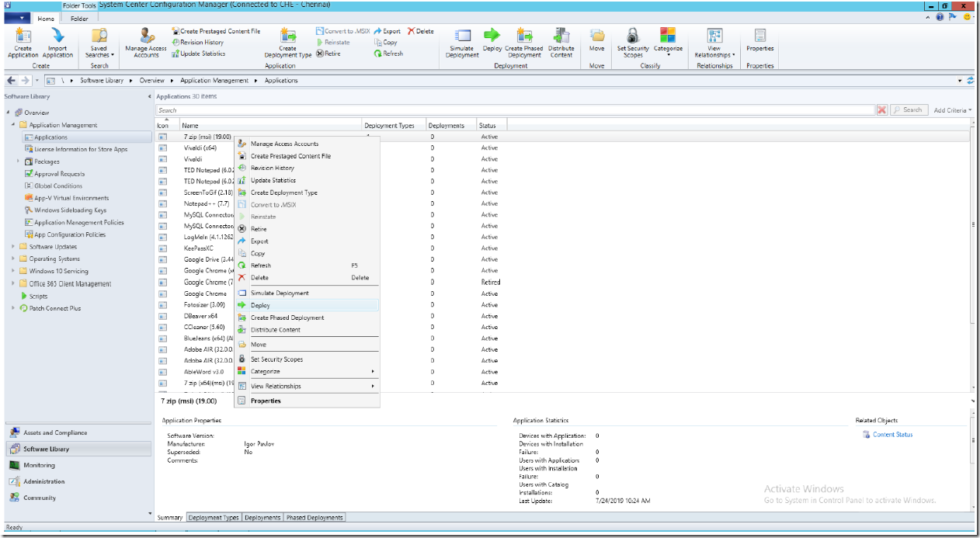Click Simulate Deployment ribbon icon
Screen dimensions: 980x538
463,43
